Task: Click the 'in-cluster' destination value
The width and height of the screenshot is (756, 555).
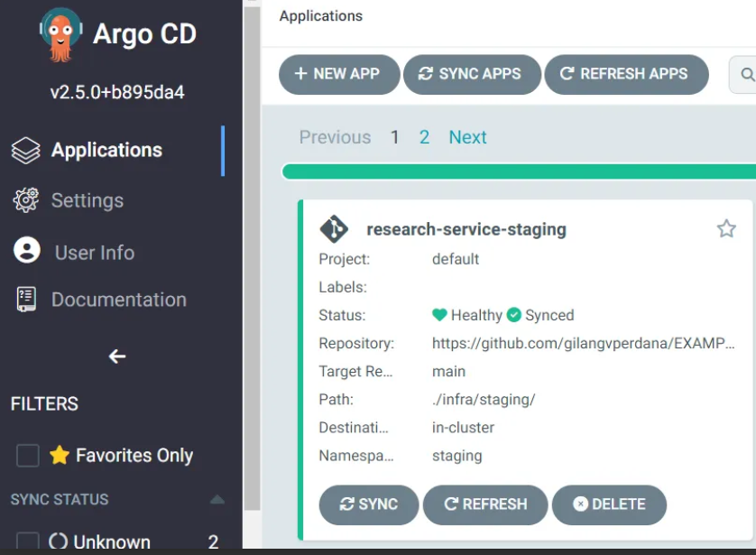Action: click(464, 427)
